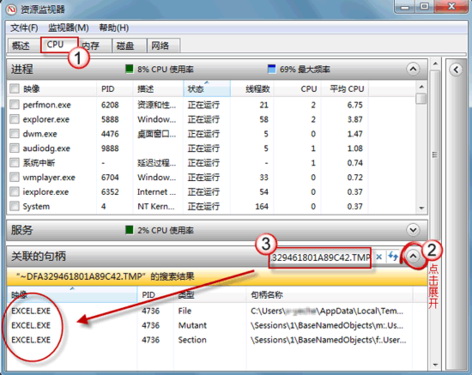This screenshot has height=375, width=472.
Task: Click process list scrollbar down arrow
Action: click(422, 208)
